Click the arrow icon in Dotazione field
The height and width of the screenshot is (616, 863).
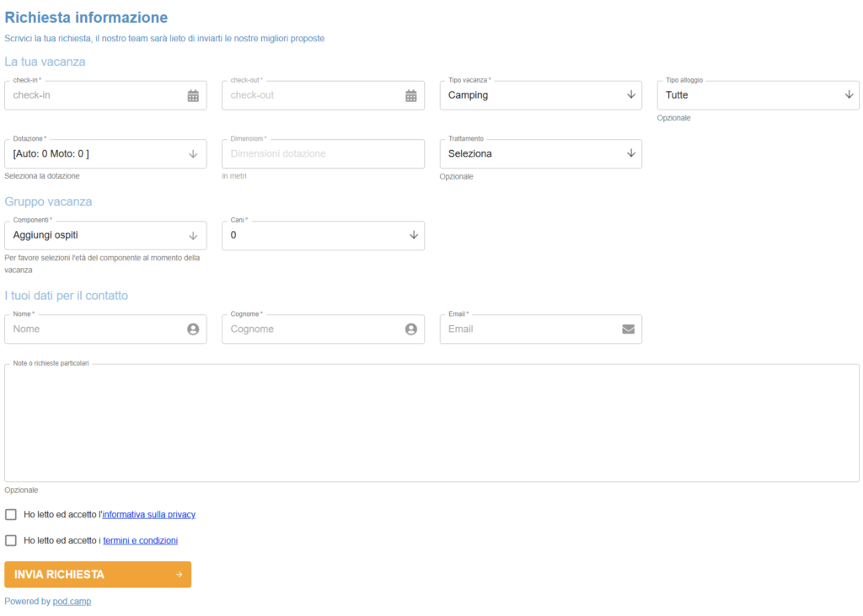coord(193,154)
